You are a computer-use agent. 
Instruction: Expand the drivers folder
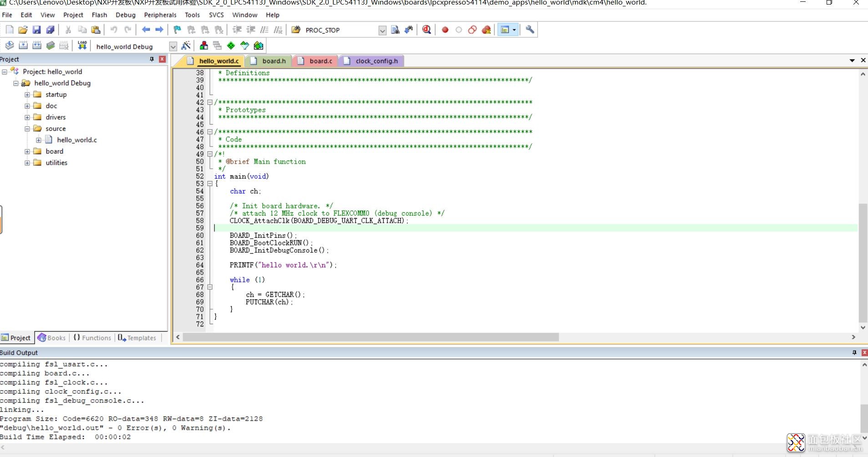tap(27, 117)
